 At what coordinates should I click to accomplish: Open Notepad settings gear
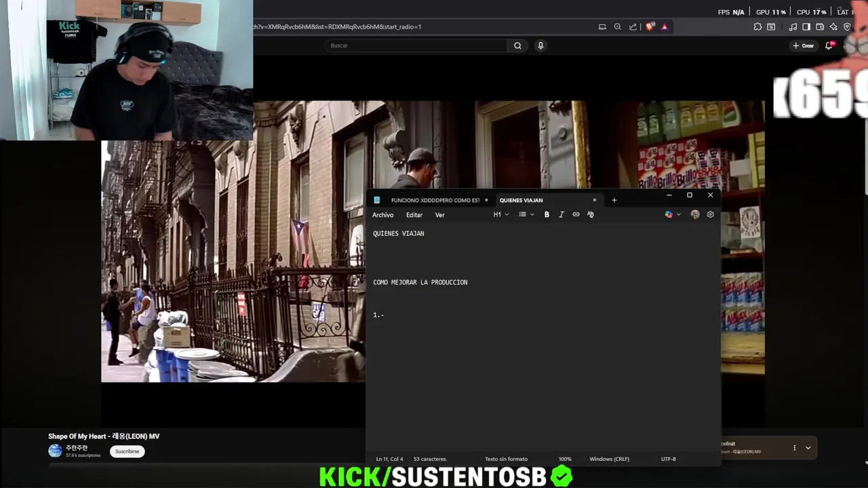pyautogui.click(x=710, y=215)
